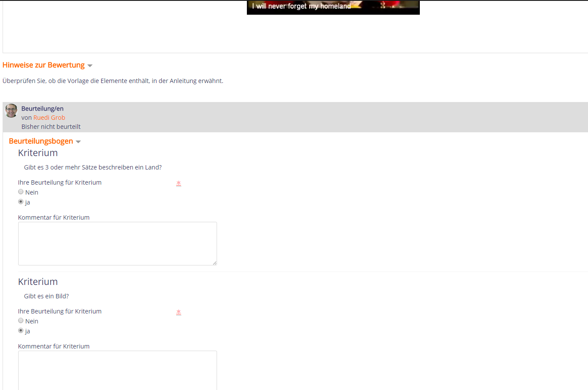Collapse form via arrow beside Beurteilungsbogen
Image resolution: width=588 pixels, height=390 pixels.
point(78,142)
